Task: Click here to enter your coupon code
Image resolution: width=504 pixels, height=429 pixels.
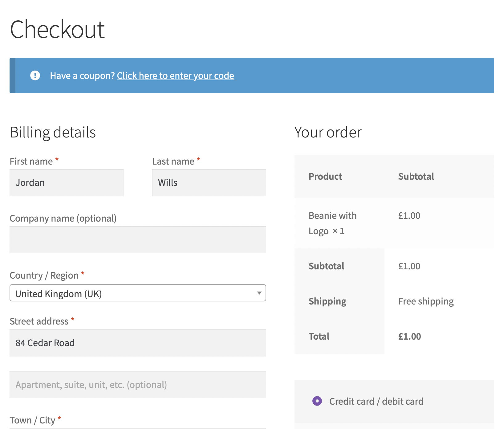Action: [175, 76]
